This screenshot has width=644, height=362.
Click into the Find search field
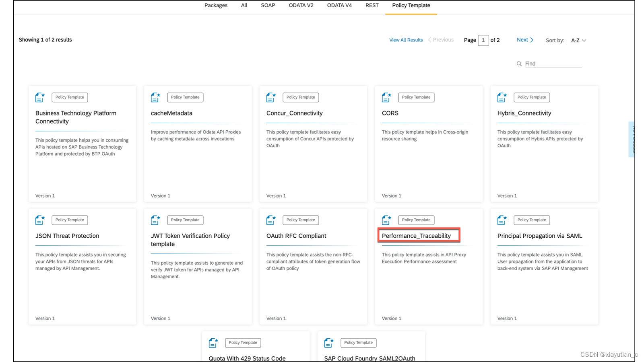click(x=553, y=64)
